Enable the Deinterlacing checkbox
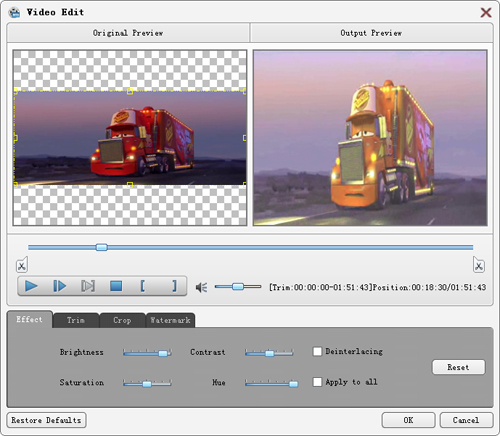The image size is (500, 436). (x=317, y=351)
